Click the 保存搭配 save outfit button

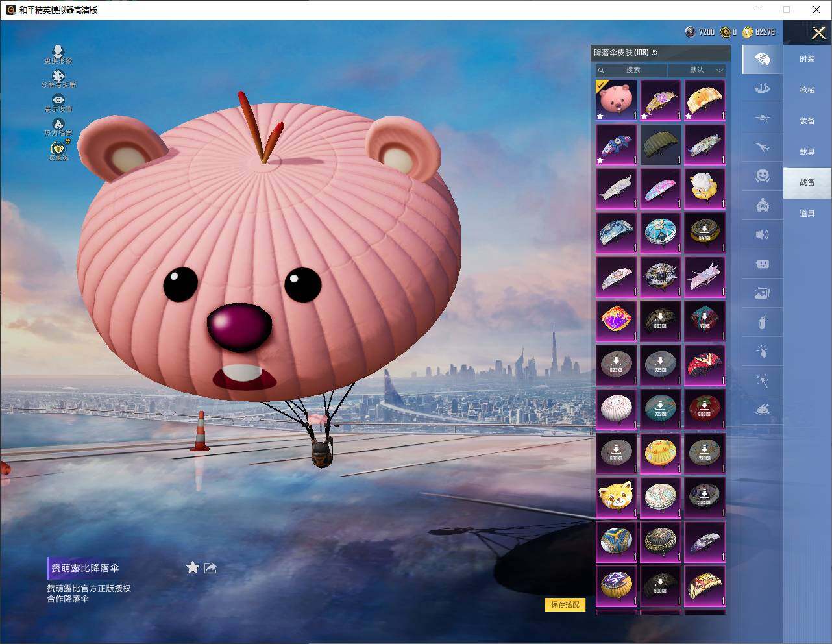[565, 604]
